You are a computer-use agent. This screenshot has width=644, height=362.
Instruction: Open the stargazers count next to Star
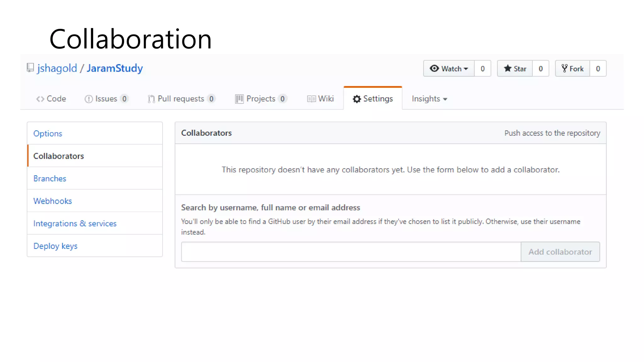click(x=541, y=69)
